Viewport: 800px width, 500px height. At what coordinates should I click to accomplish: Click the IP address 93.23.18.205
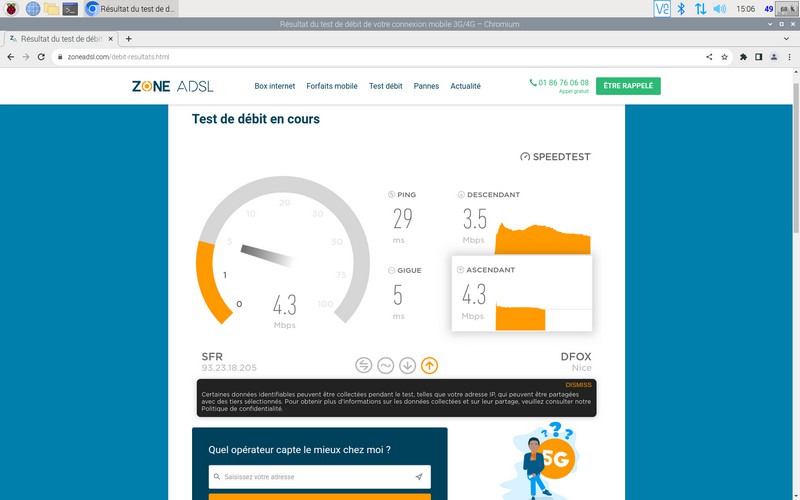click(x=229, y=368)
